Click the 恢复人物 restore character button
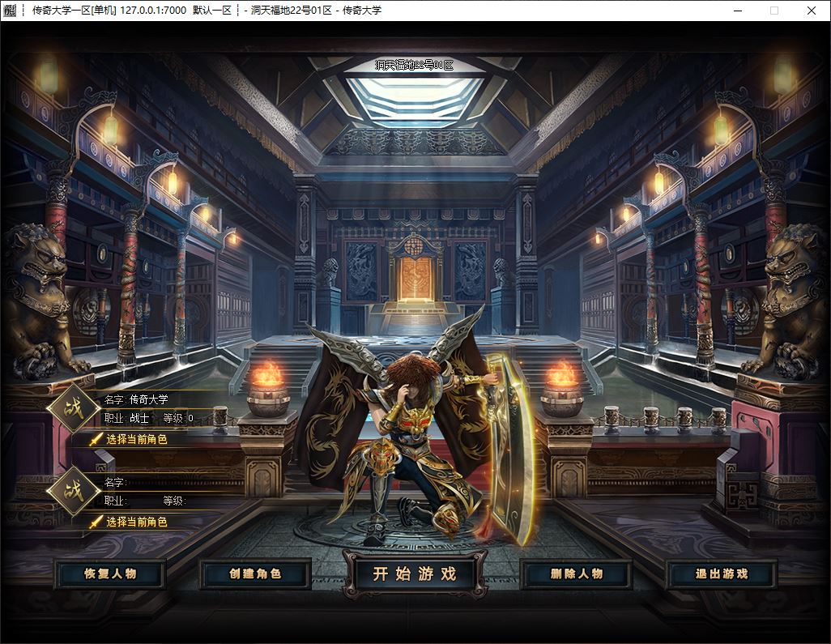Screen dimensions: 831x644 (110, 574)
